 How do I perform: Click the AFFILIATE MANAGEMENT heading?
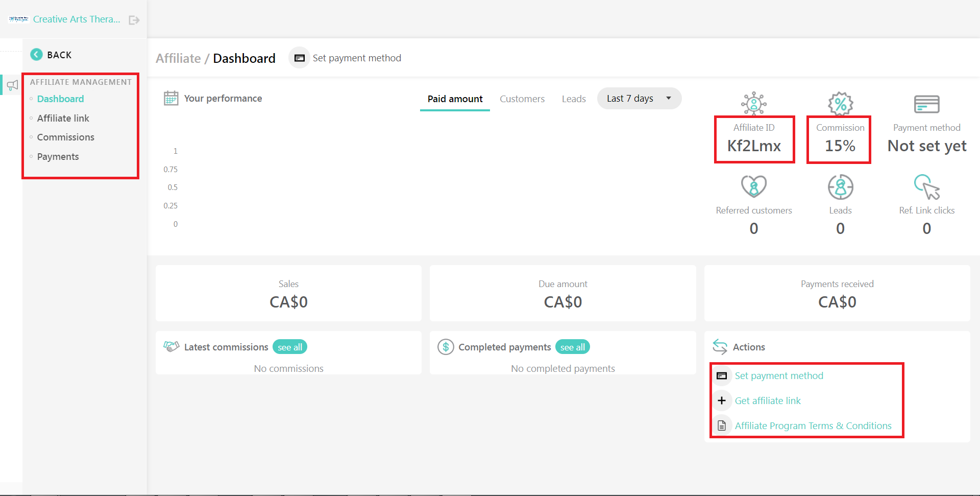[x=81, y=82]
